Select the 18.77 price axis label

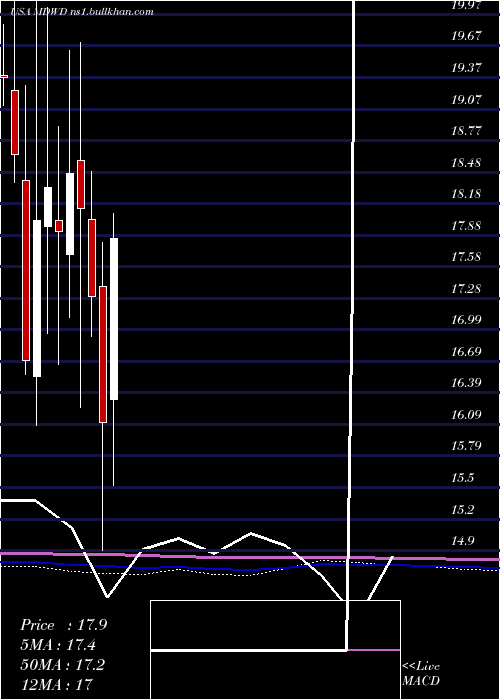click(466, 131)
